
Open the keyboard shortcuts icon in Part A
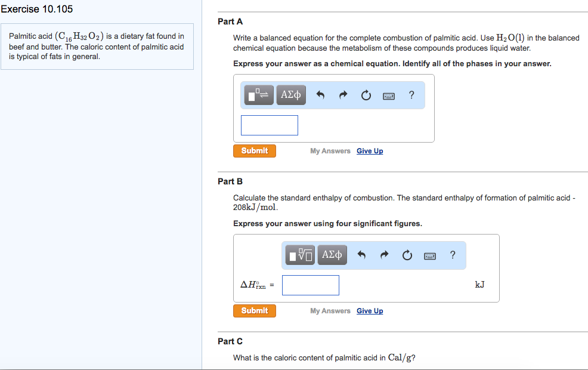tap(388, 95)
